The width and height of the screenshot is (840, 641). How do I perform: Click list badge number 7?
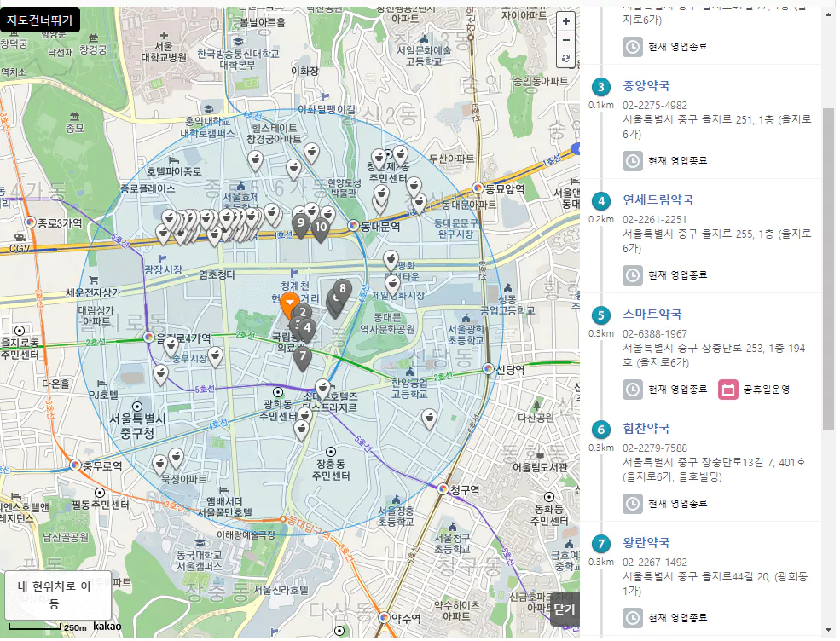[x=600, y=544]
